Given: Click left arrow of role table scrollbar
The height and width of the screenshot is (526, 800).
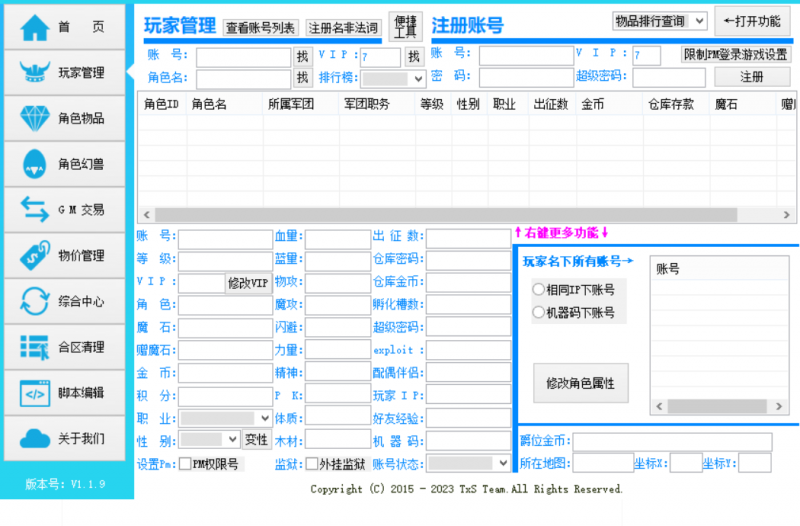Looking at the screenshot, I should pos(146,215).
